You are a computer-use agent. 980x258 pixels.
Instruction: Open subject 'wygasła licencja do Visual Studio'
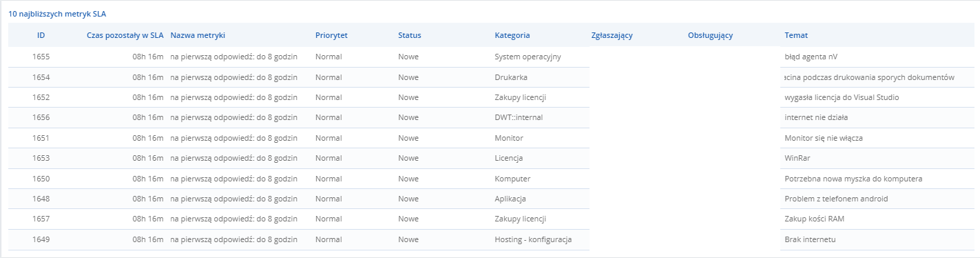[x=842, y=97]
